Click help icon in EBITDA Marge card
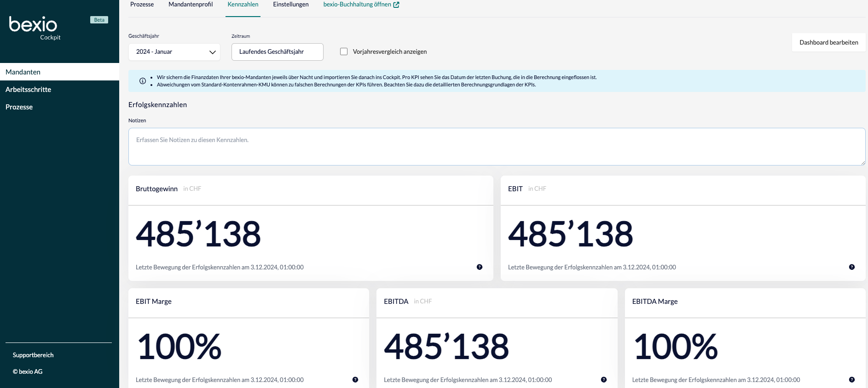The width and height of the screenshot is (868, 388). click(x=851, y=380)
